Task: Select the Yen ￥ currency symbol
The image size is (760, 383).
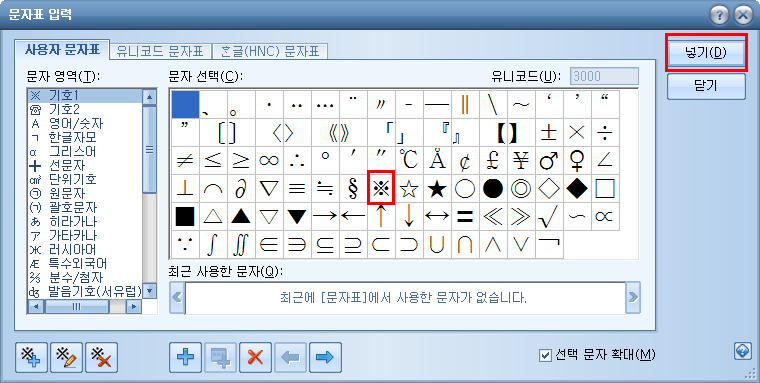Action: tap(521, 160)
